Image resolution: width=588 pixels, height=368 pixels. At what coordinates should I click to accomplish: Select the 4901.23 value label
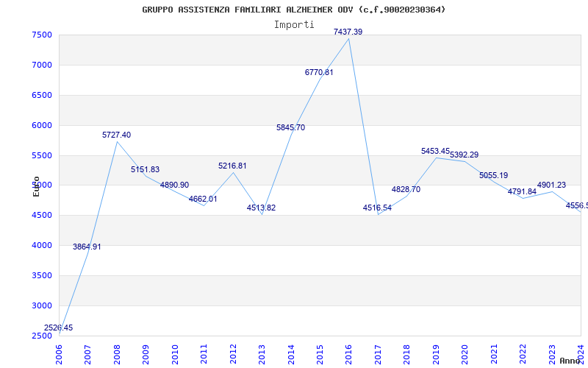pos(551,185)
